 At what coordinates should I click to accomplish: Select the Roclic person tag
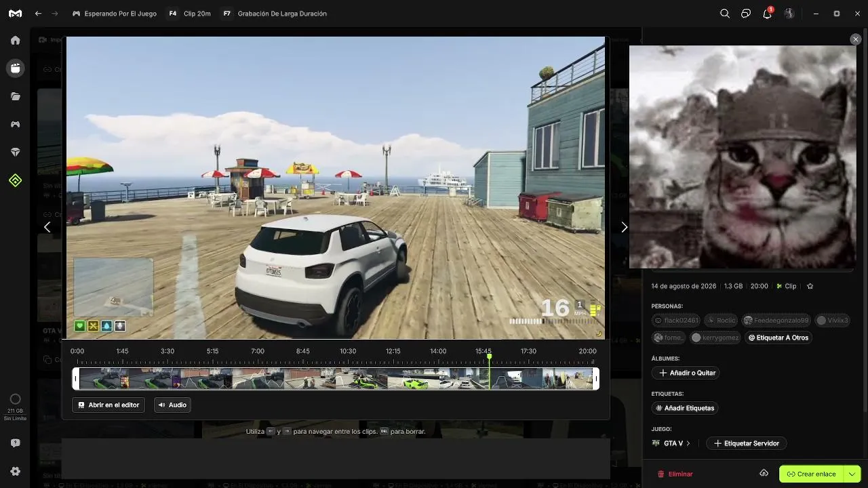pyautogui.click(x=721, y=321)
